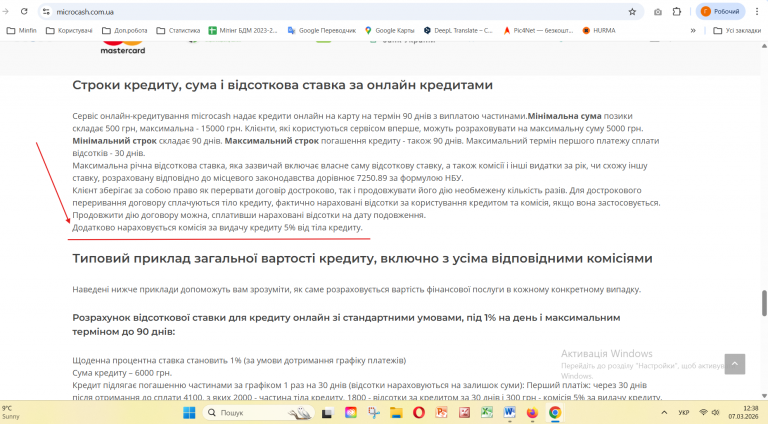Open the red app icon beside PowerPoint

point(464,413)
